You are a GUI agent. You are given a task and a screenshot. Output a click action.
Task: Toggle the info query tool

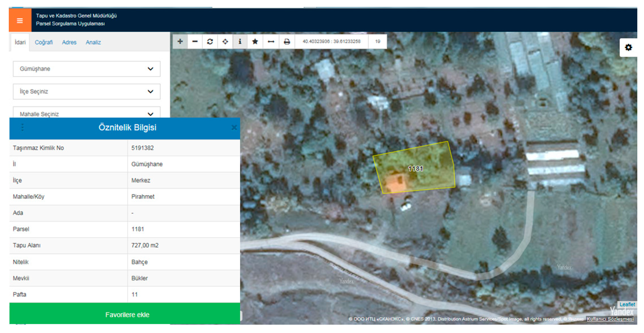pos(240,42)
